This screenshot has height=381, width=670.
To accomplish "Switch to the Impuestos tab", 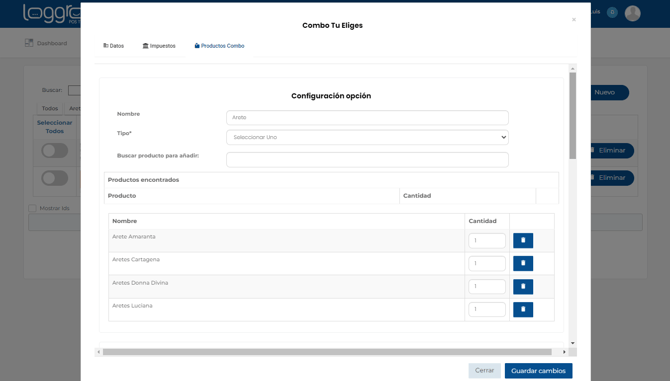I will click(159, 46).
